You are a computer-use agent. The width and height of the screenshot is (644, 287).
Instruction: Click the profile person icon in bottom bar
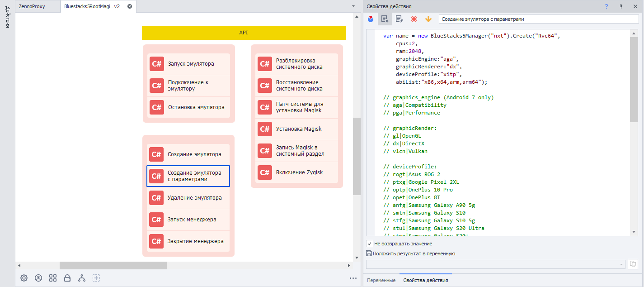[38, 278]
